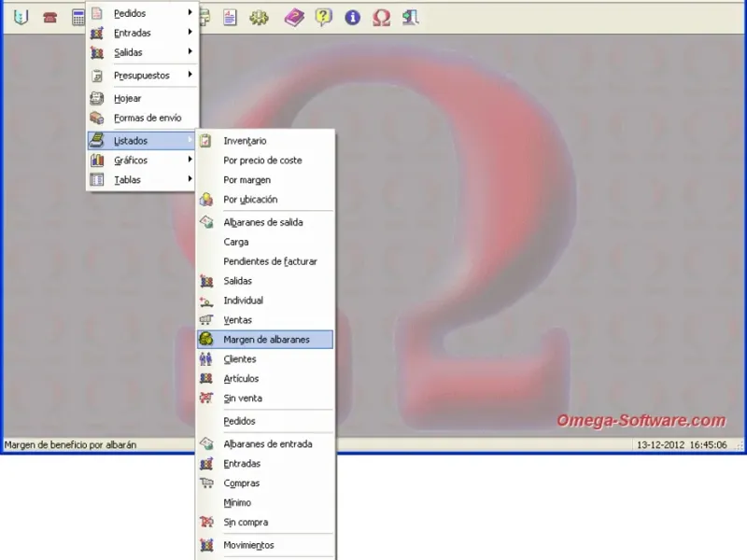Expand the Gráficos submenu arrow

[190, 160]
